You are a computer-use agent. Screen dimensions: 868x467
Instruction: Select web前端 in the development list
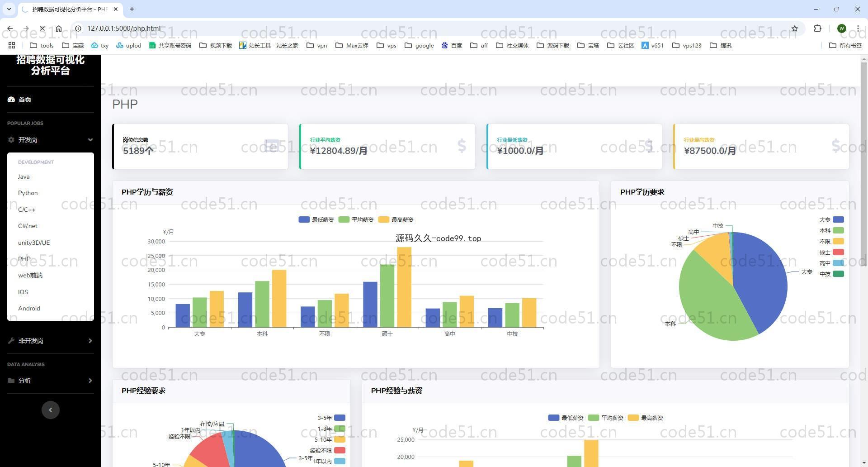pyautogui.click(x=30, y=275)
